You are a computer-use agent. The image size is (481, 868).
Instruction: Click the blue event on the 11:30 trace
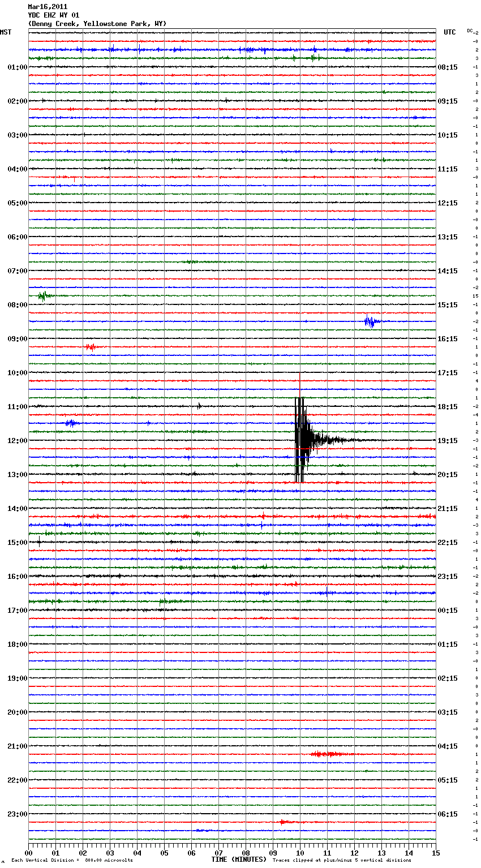tap(71, 423)
